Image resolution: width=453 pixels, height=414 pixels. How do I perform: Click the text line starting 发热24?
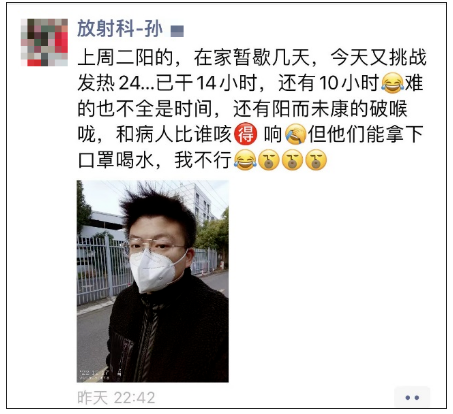click(x=250, y=83)
